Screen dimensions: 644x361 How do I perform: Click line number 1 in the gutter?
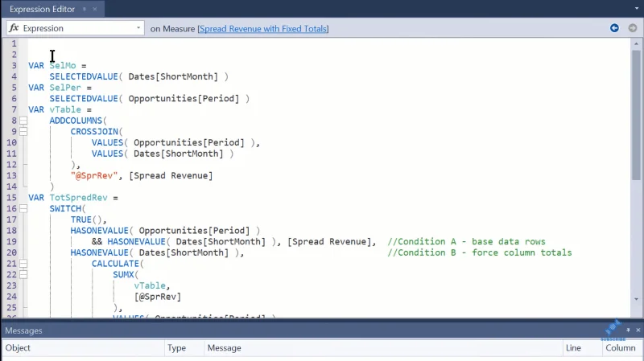(14, 43)
